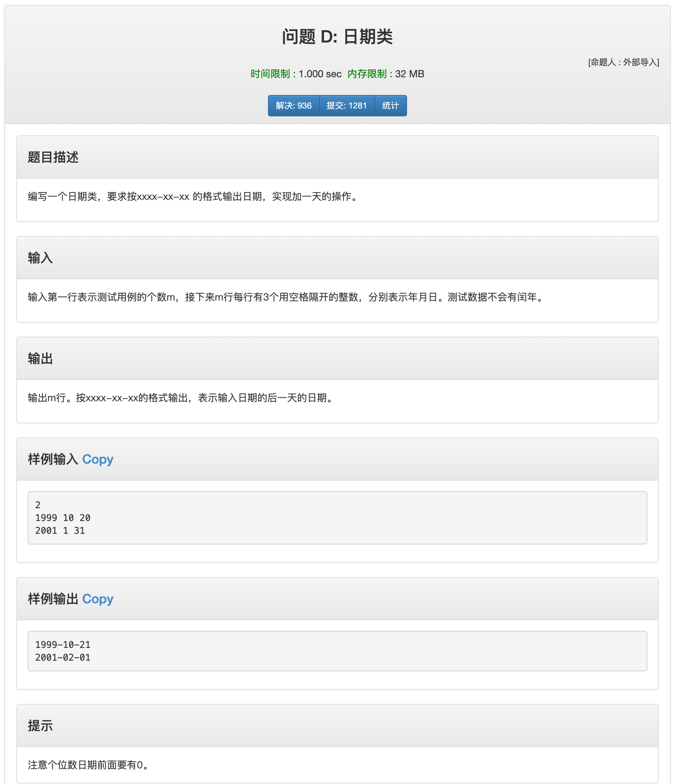Click sample output line 1999-10-21
The width and height of the screenshot is (675, 784).
point(63,644)
